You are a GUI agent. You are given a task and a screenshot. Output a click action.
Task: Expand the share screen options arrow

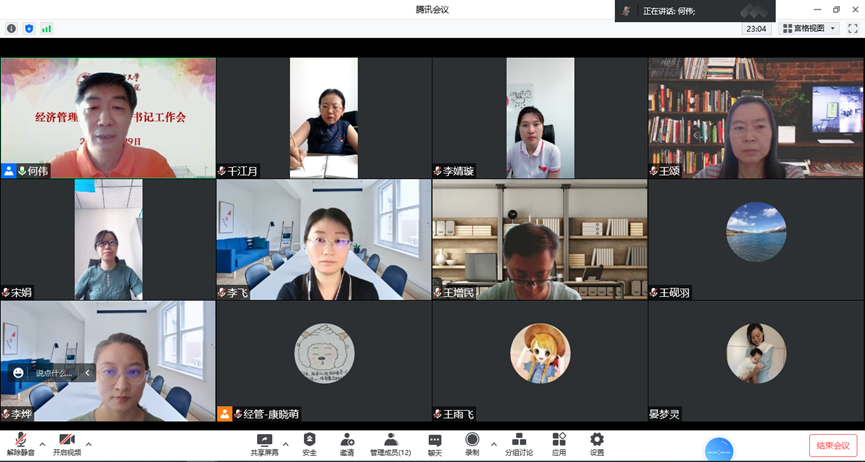click(286, 444)
